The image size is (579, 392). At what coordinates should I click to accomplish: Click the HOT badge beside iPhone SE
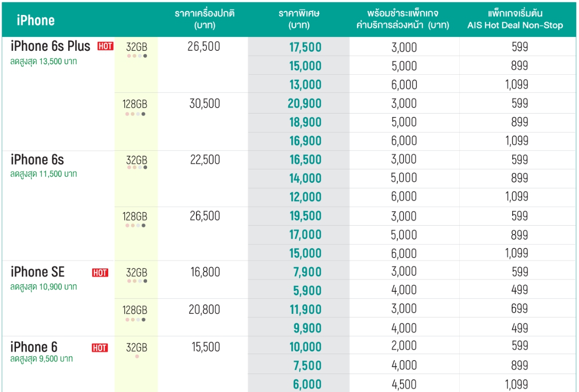coord(100,272)
